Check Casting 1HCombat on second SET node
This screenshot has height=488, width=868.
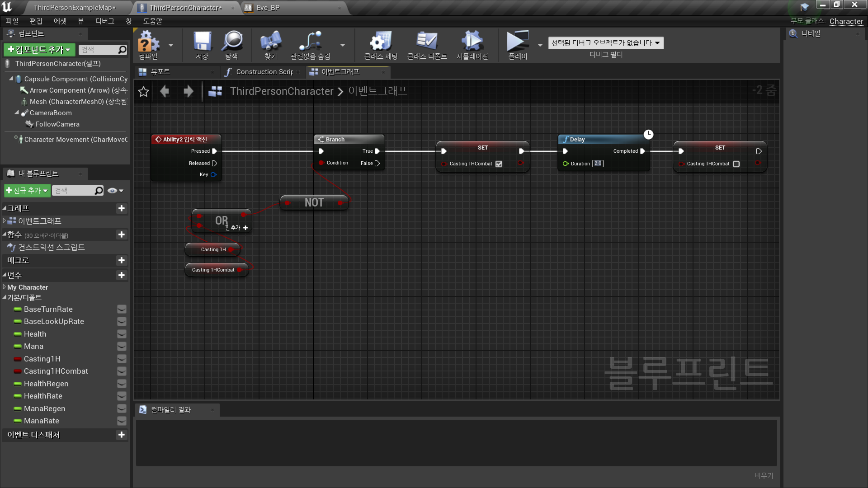(x=736, y=164)
